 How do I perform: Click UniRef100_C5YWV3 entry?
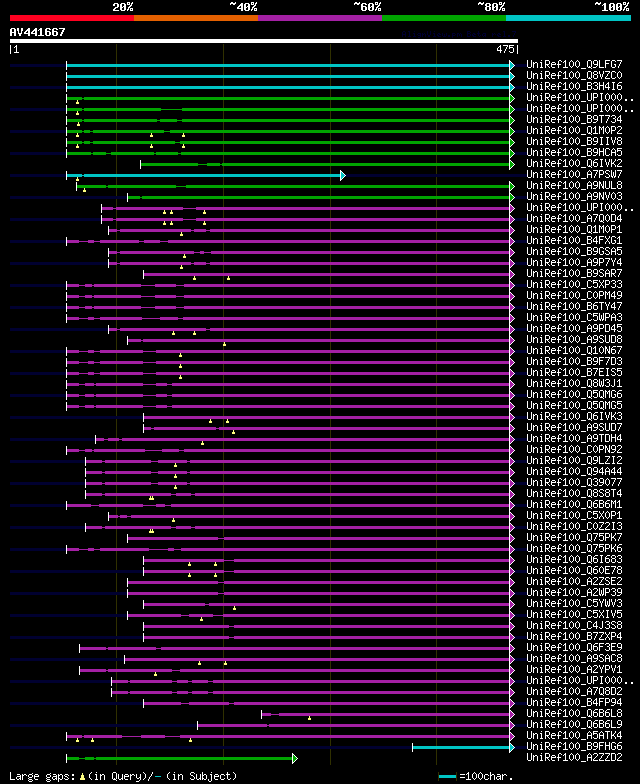tap(574, 604)
